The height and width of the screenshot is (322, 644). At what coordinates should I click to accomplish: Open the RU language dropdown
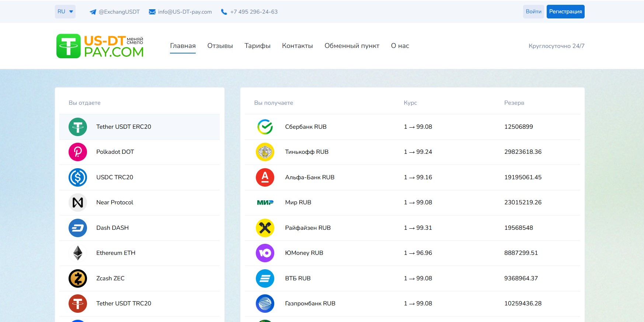point(65,11)
